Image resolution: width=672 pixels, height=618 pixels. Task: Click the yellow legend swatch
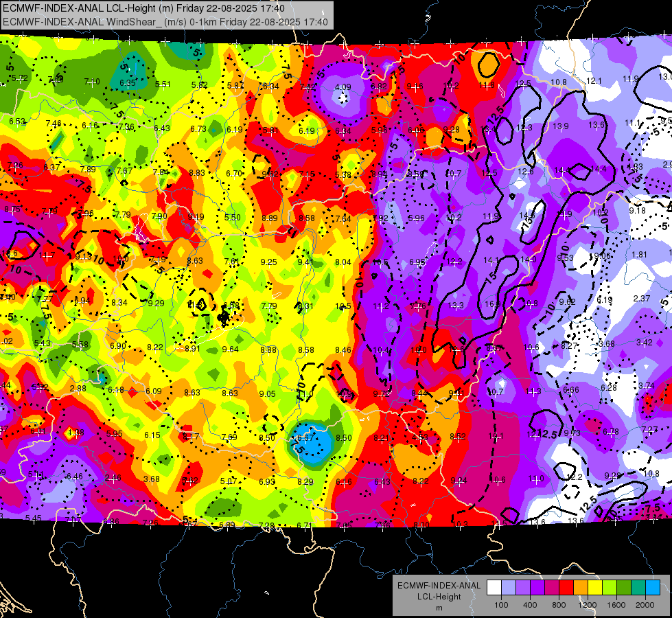pyautogui.click(x=595, y=588)
